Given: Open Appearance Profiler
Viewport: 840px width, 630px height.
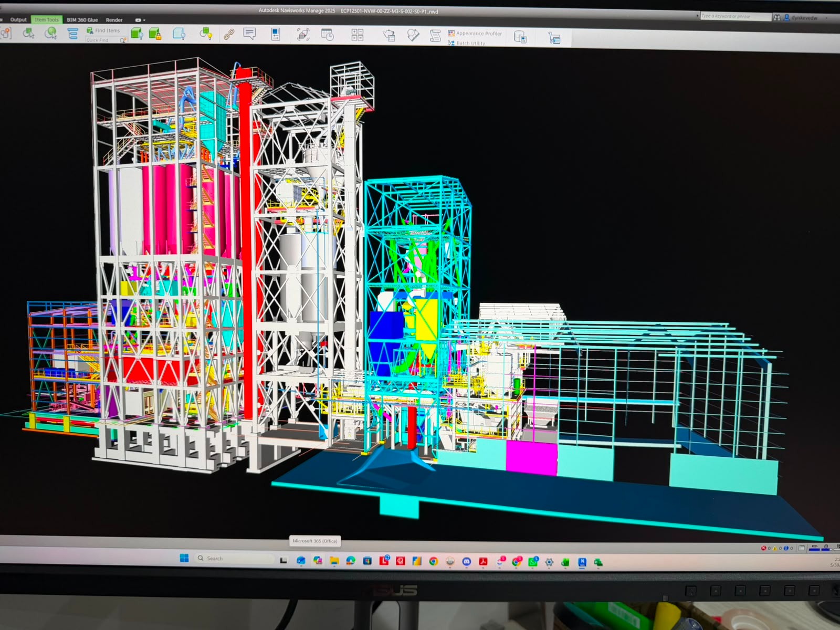Looking at the screenshot, I should point(475,33).
